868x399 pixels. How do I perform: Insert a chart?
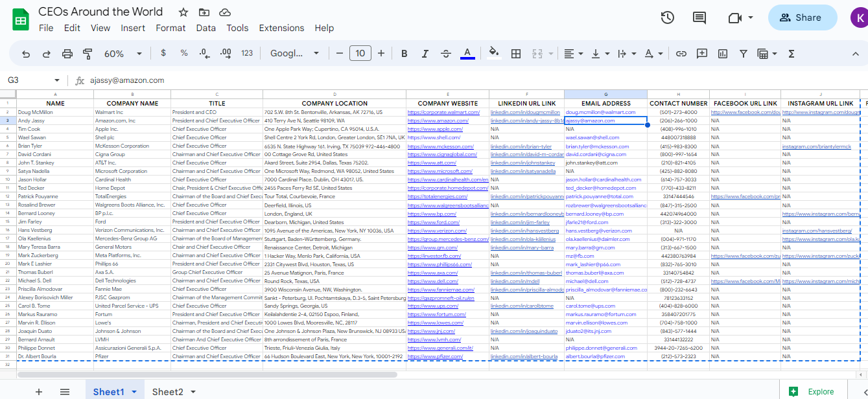[723, 54]
